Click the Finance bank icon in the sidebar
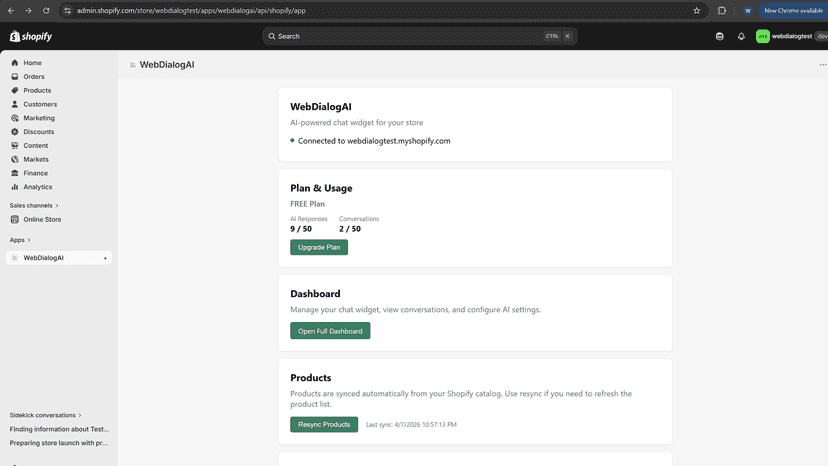Viewport: 828px width, 466px height. tap(15, 173)
